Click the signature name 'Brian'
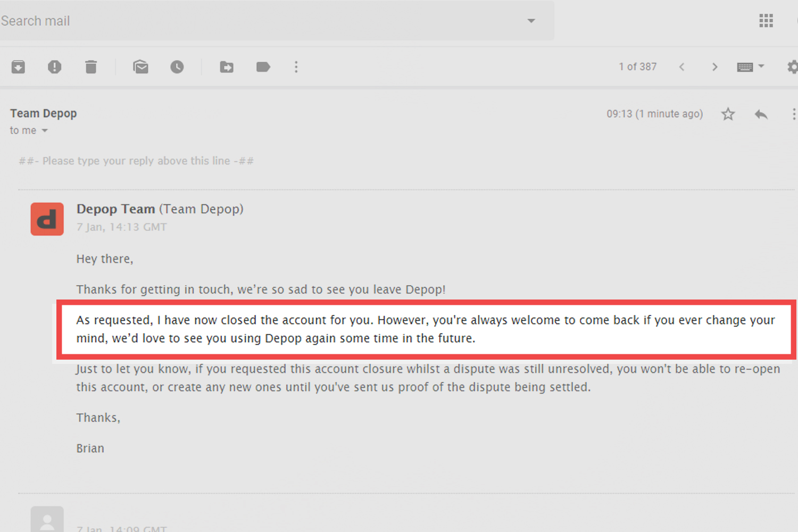The width and height of the screenshot is (798, 532). pos(90,448)
